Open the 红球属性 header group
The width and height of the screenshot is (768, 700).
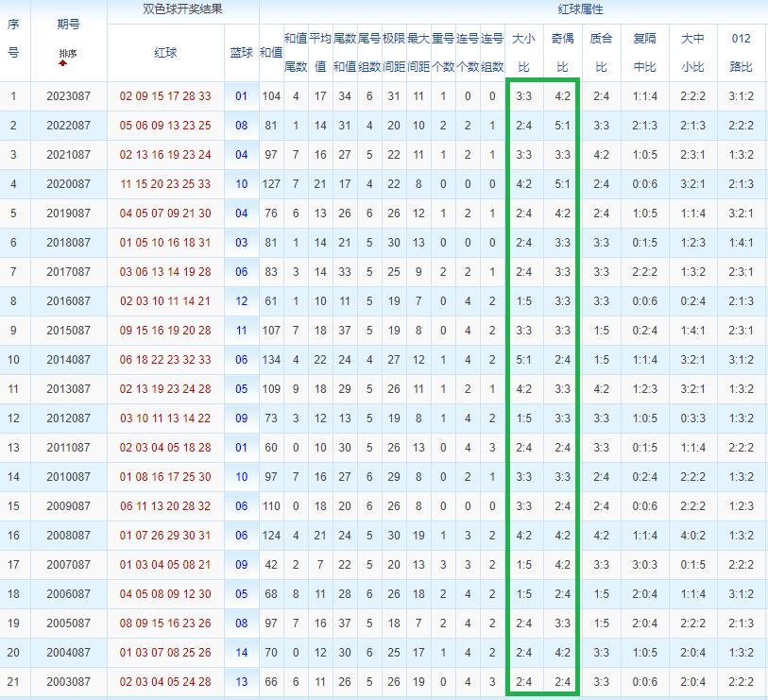coord(580,9)
